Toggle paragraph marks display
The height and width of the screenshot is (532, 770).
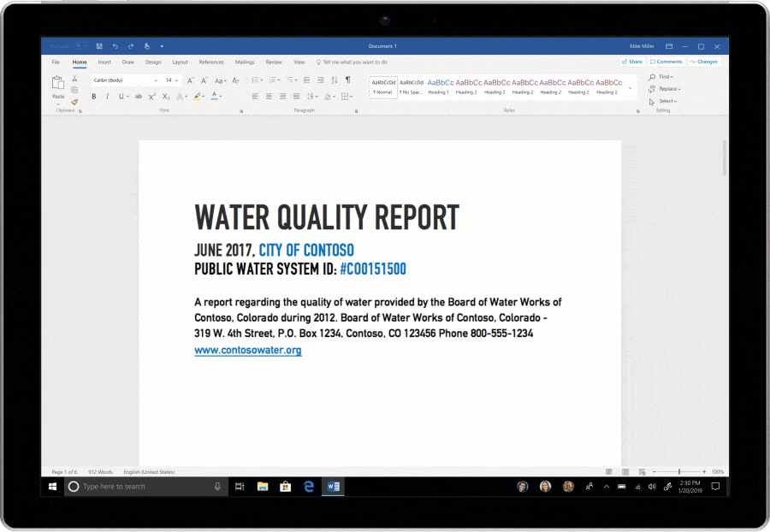[x=347, y=80]
